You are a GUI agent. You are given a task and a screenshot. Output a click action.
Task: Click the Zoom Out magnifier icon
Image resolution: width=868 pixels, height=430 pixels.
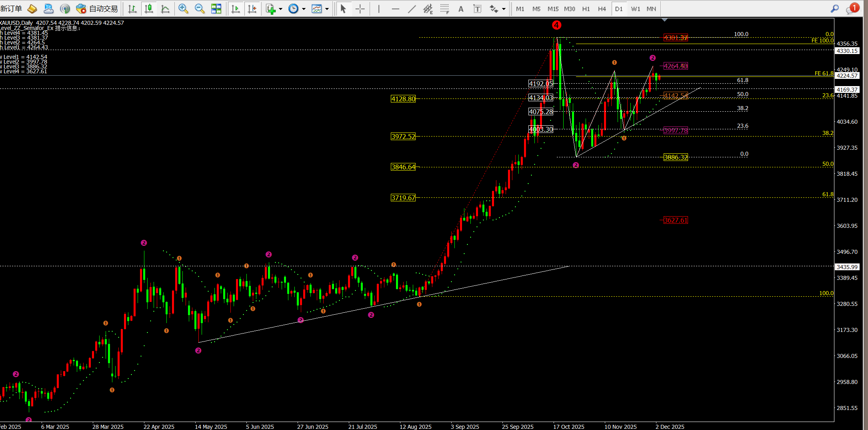tap(199, 9)
